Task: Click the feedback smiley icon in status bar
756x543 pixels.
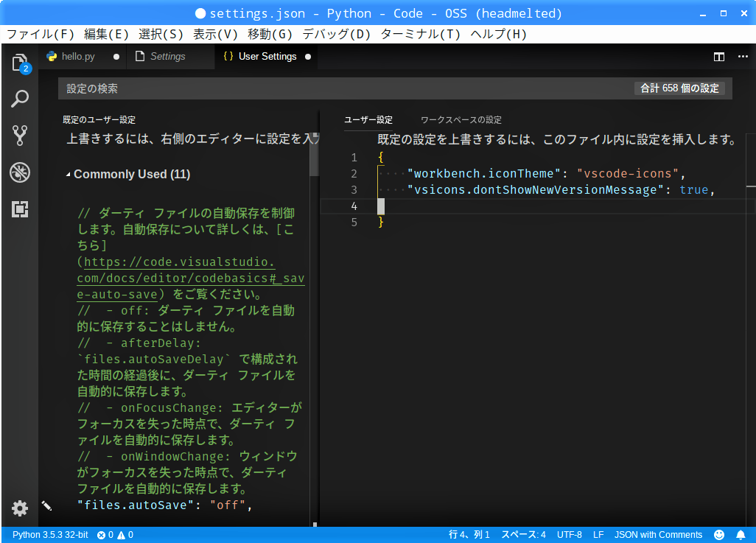Action: pyautogui.click(x=719, y=535)
